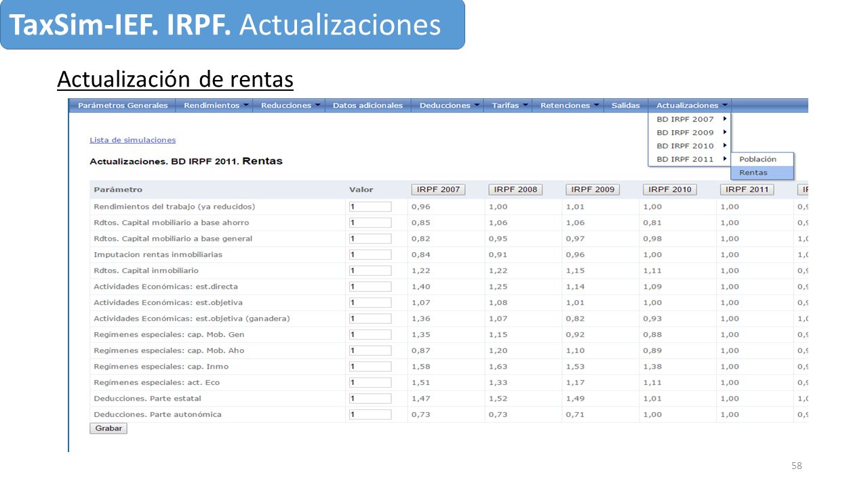Select 'Deducciones. Parte estatal' row label
The image size is (868, 488).
point(147,399)
